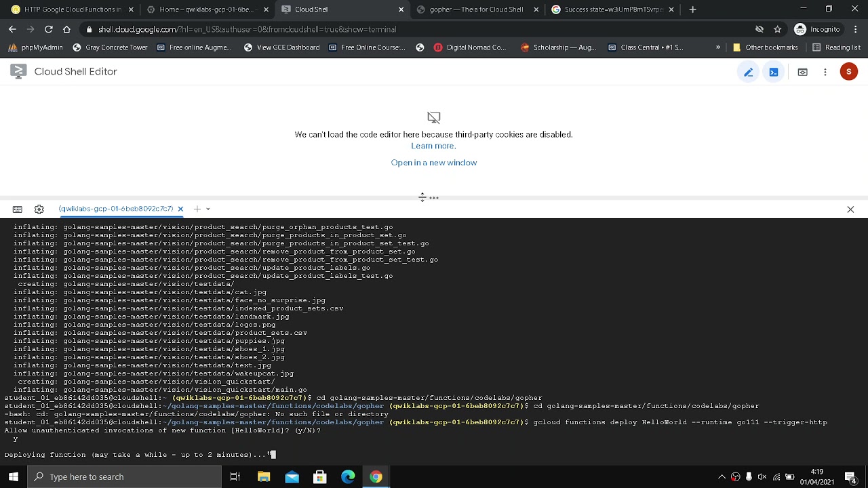Click the Cloud Shell Editor logo icon
Screen dimensions: 868x488
[19, 71]
